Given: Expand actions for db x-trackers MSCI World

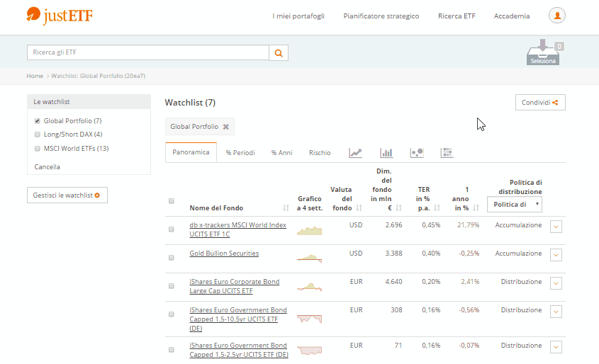Looking at the screenshot, I should pyautogui.click(x=556, y=226).
